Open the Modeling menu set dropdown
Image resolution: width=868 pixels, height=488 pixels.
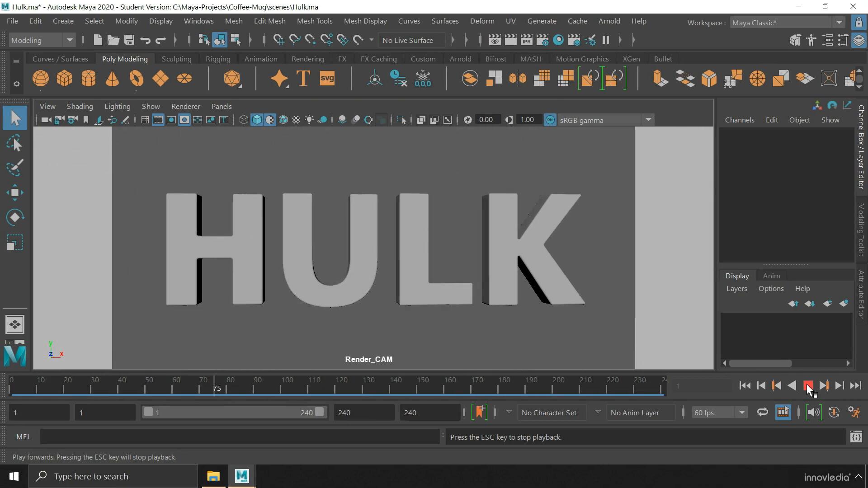pyautogui.click(x=70, y=40)
